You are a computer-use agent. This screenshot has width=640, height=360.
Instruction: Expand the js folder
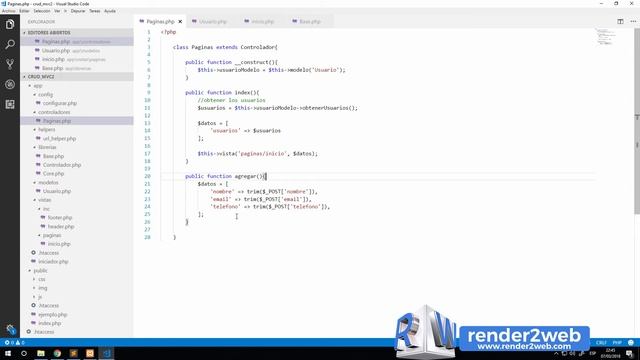[x=77, y=297]
